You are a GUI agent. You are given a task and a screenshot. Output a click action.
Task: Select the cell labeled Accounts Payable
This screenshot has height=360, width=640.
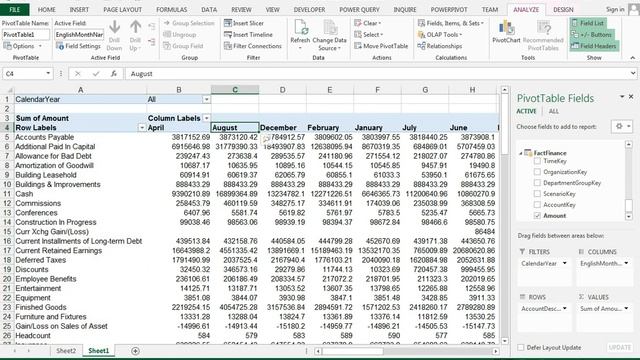point(80,137)
